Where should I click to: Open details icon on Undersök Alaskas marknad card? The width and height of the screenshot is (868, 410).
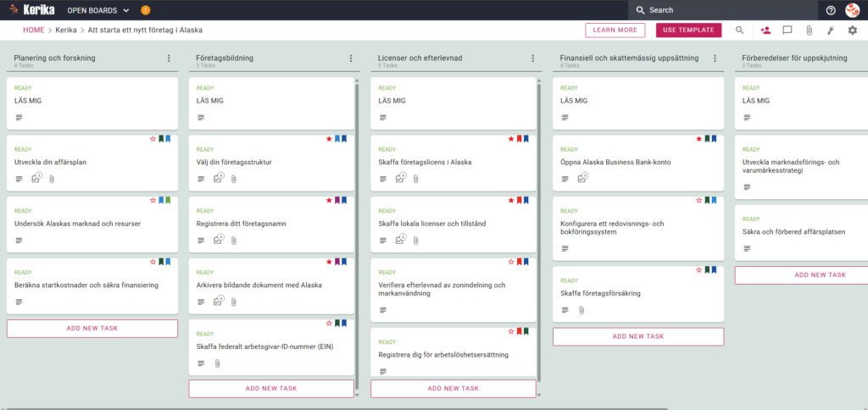(x=19, y=240)
